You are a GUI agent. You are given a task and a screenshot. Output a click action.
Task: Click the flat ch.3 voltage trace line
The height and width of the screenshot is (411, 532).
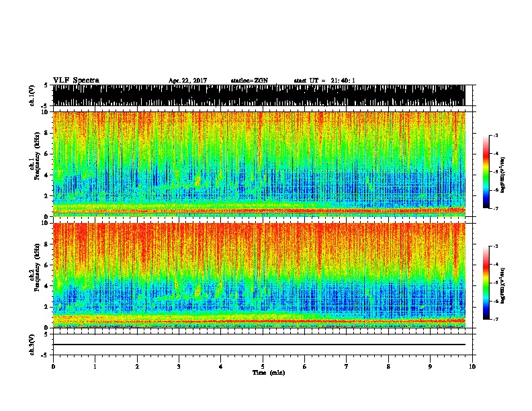pyautogui.click(x=259, y=345)
